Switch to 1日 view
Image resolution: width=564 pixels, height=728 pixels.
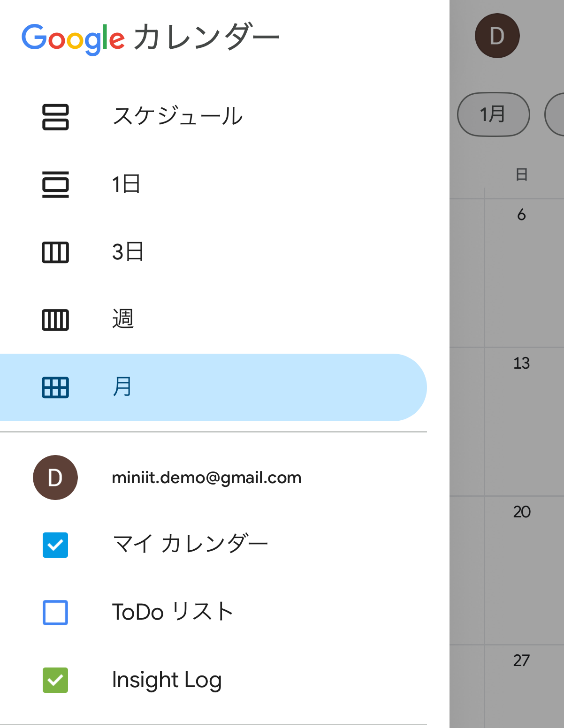point(213,184)
